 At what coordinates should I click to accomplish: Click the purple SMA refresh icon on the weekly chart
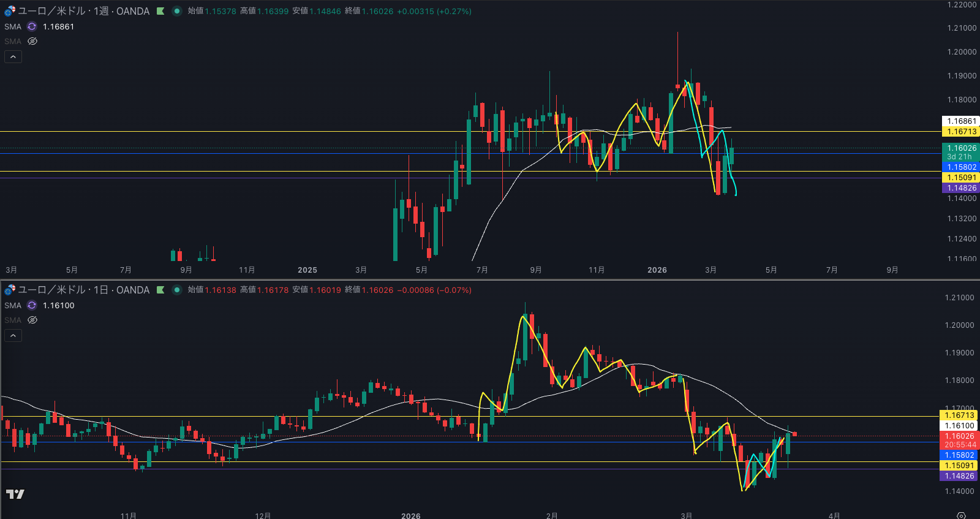pos(32,26)
